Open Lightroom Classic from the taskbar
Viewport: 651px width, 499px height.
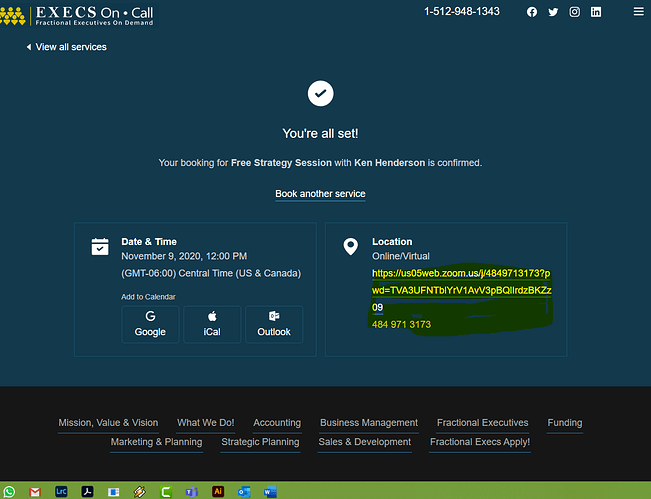61,492
